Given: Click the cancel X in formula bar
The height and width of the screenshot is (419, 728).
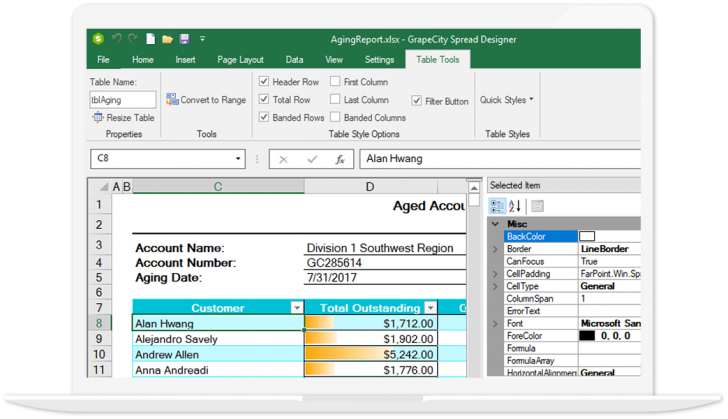Looking at the screenshot, I should click(283, 160).
